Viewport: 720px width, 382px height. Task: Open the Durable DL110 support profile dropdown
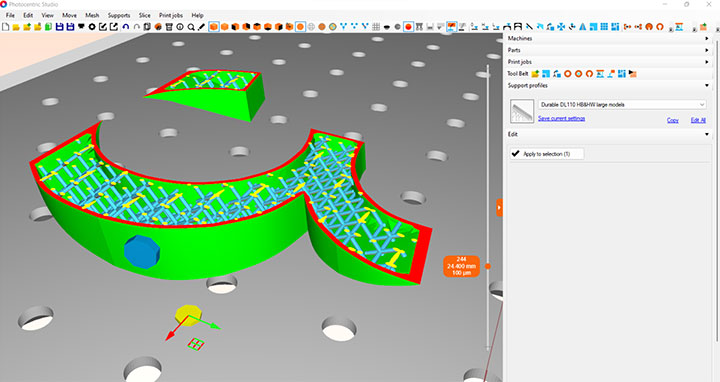(622, 105)
